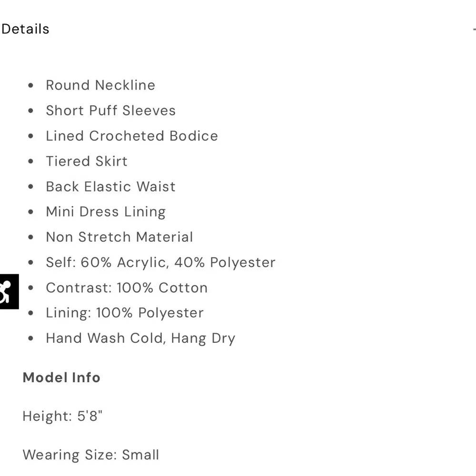The height and width of the screenshot is (476, 476).
Task: Click the Contrast: 100% Cotton line
Action: [127, 288]
